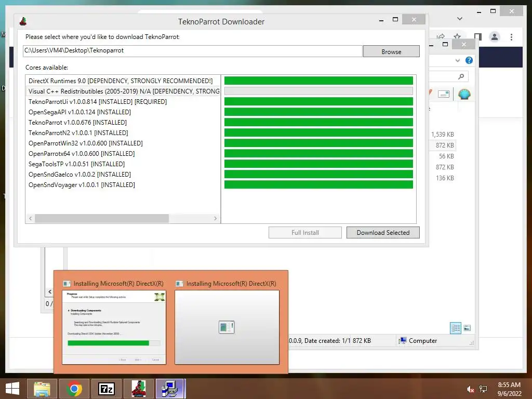The height and width of the screenshot is (399, 532).
Task: Click the Computer icon in status bar
Action: tap(403, 340)
